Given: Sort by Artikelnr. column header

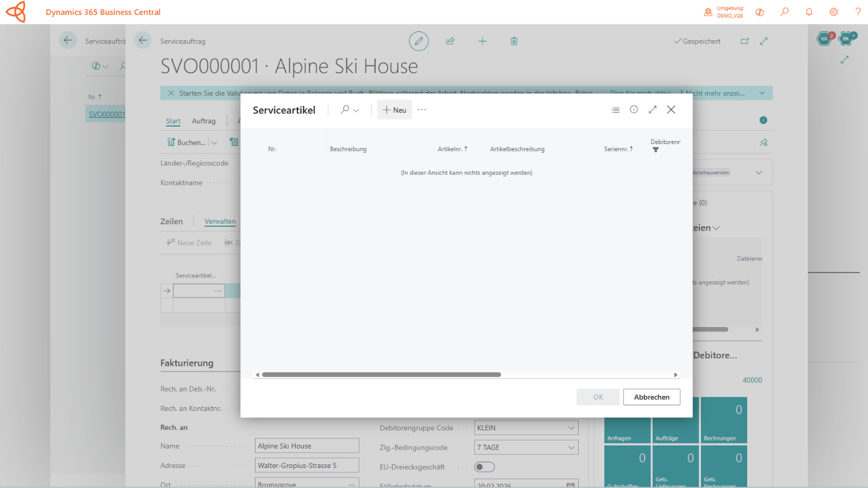Looking at the screenshot, I should click(453, 149).
